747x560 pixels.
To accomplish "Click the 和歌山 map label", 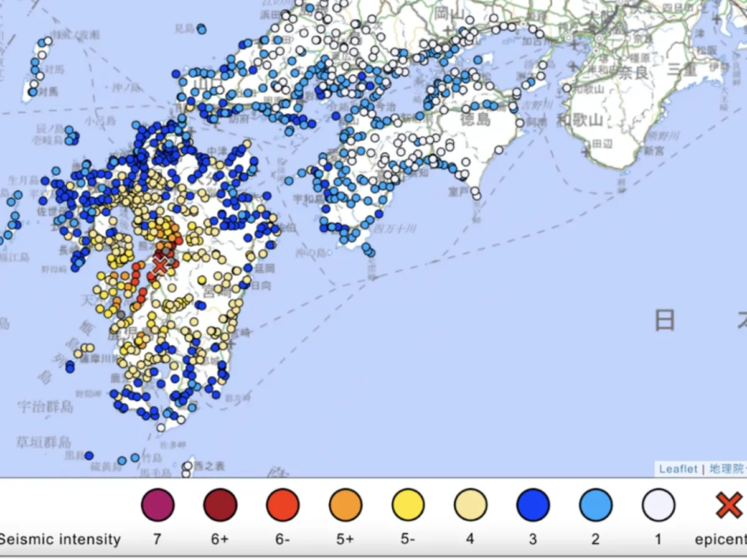I will (580, 120).
